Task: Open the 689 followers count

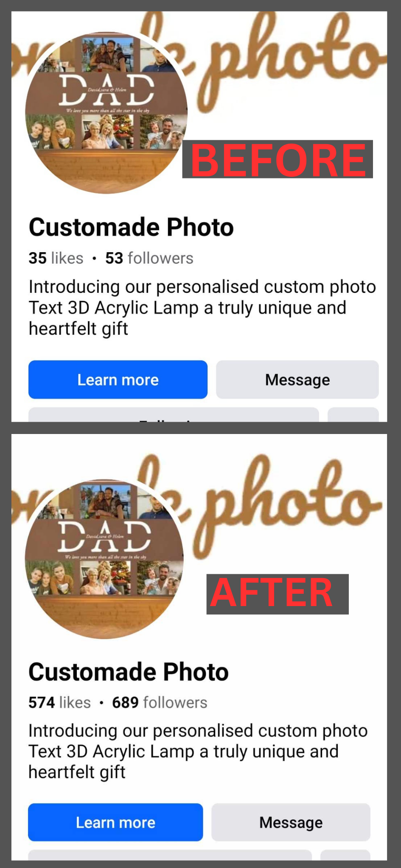Action: (x=160, y=702)
